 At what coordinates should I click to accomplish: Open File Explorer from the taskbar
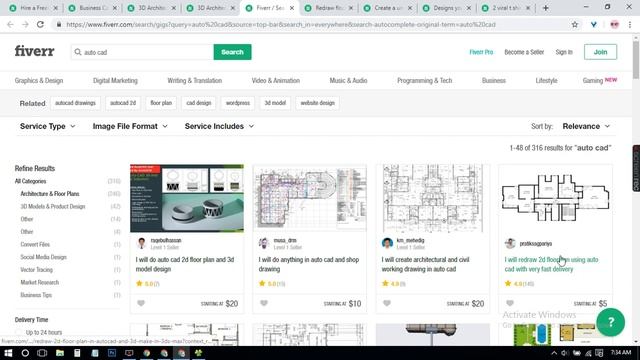click(x=60, y=353)
